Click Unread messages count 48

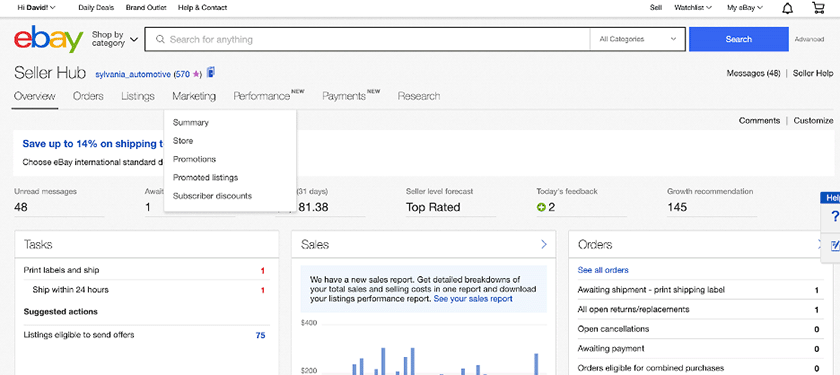click(21, 207)
